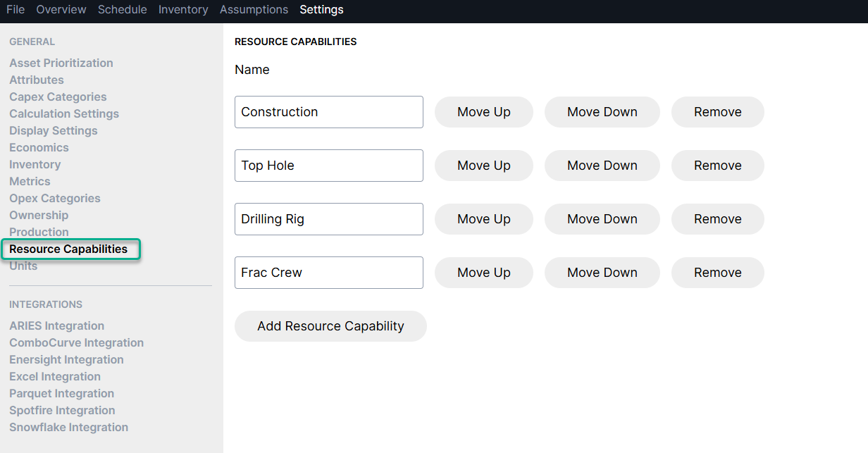Go to the Assumptions tab

point(254,10)
